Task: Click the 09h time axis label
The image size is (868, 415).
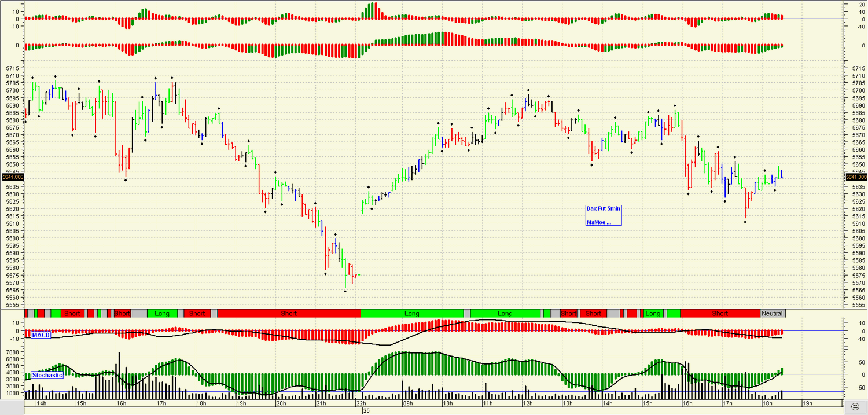Action: (x=407, y=402)
